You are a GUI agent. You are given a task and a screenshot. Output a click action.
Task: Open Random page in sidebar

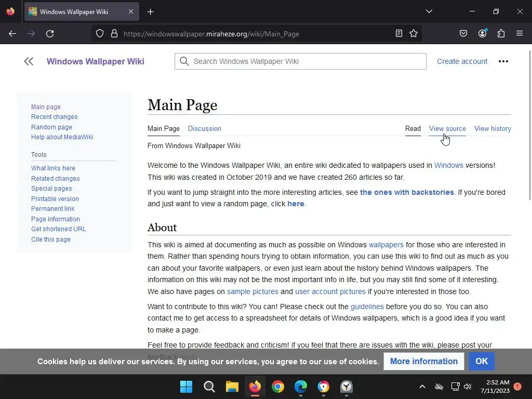coord(51,127)
